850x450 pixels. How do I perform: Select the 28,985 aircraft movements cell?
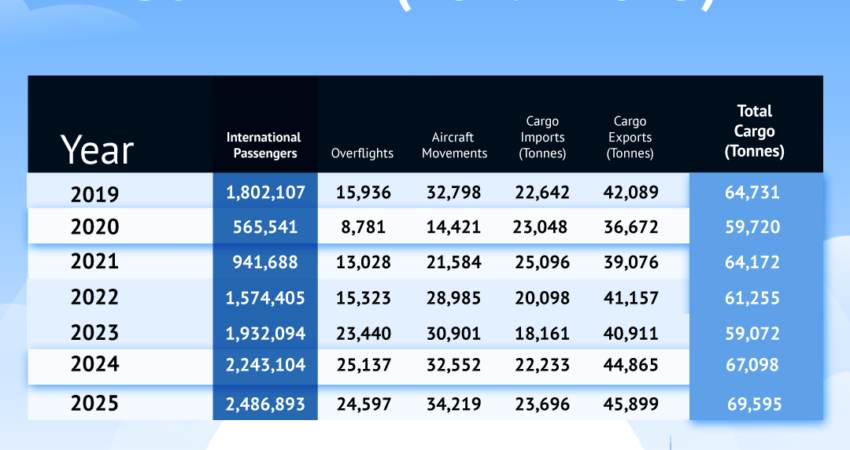[454, 298]
